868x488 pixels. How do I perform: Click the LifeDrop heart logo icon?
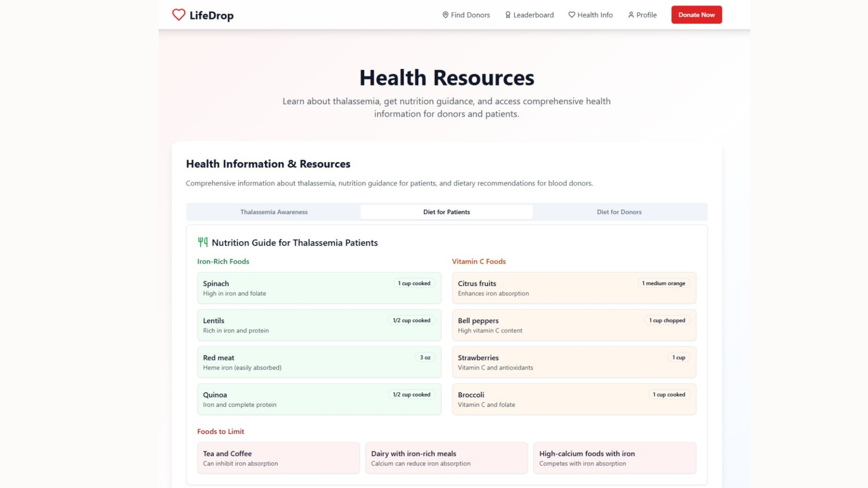pyautogui.click(x=179, y=15)
